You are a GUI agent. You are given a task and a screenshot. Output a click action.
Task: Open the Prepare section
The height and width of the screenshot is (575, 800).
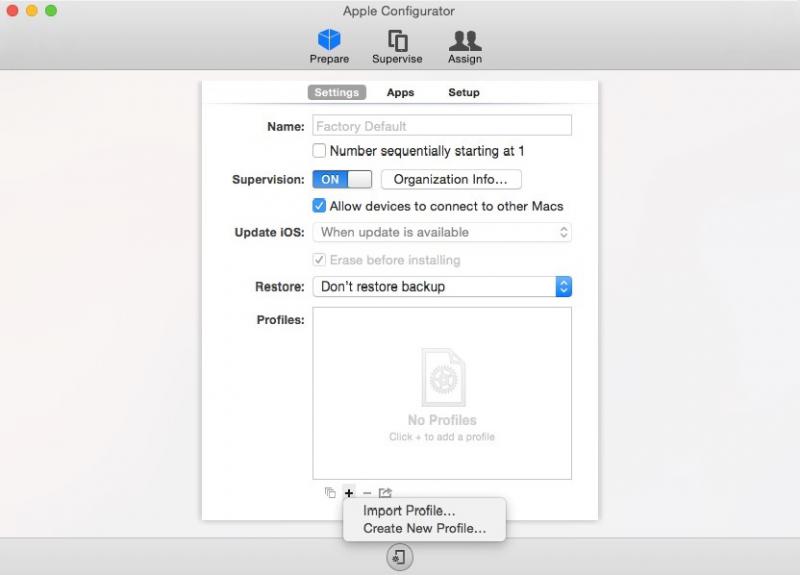click(x=329, y=47)
